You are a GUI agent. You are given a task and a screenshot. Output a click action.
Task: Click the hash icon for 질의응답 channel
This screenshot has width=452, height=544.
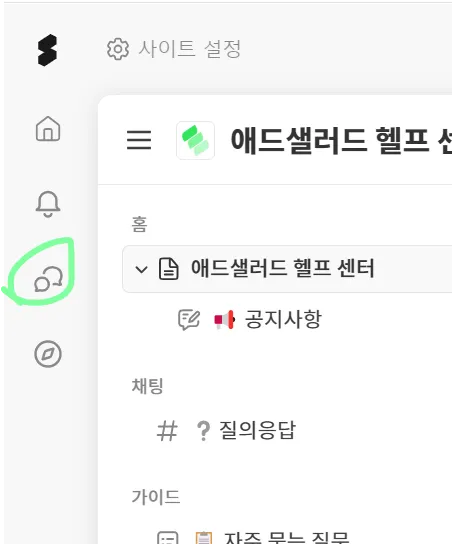[x=167, y=431]
